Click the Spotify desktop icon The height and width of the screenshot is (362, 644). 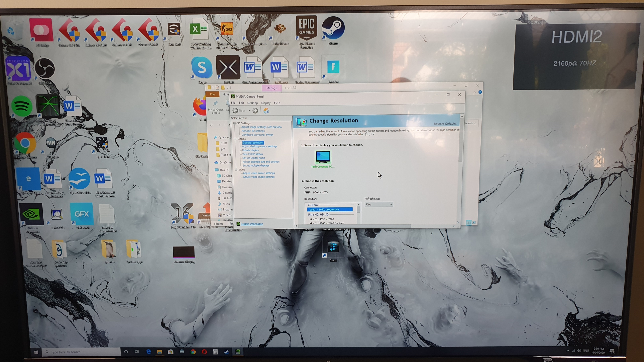pos(22,107)
